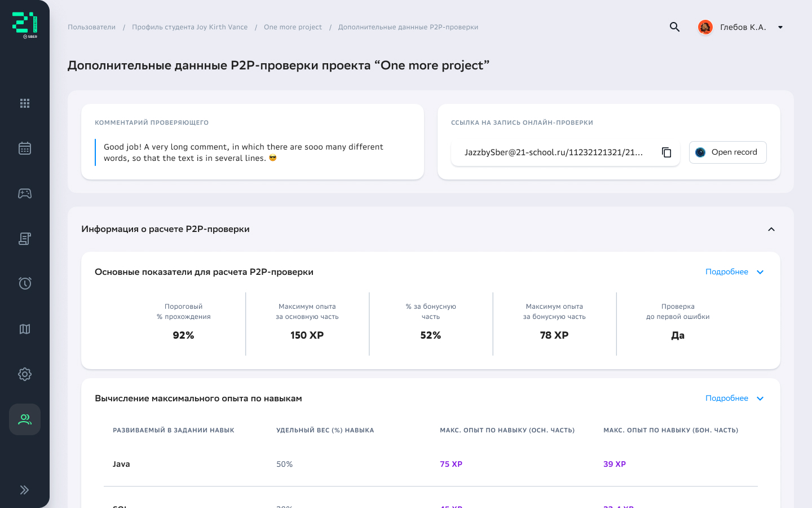Viewport: 812px width, 508px height.
Task: Open Joy Kirth Vance profile breadcrumb
Action: [189, 27]
